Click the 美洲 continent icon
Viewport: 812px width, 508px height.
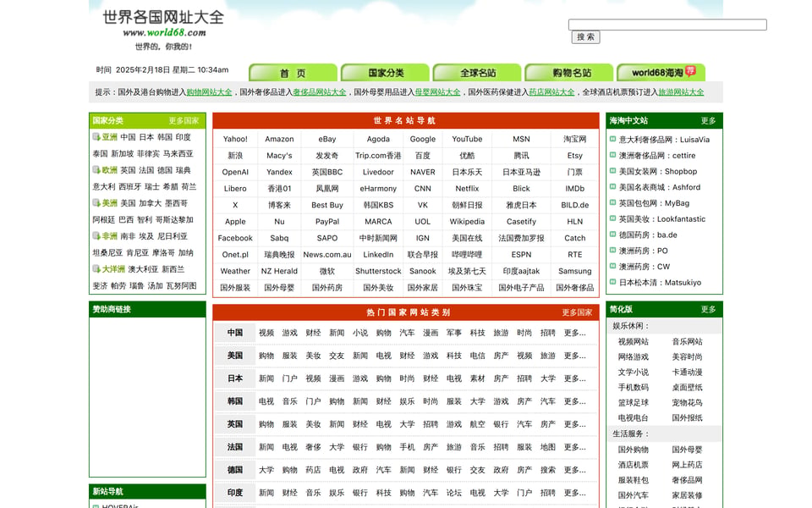tap(96, 202)
